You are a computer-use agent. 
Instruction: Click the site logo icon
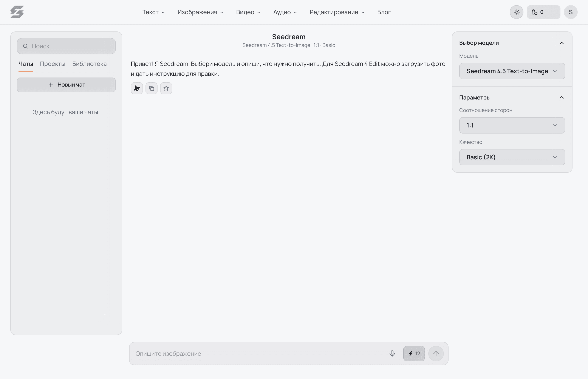17,12
